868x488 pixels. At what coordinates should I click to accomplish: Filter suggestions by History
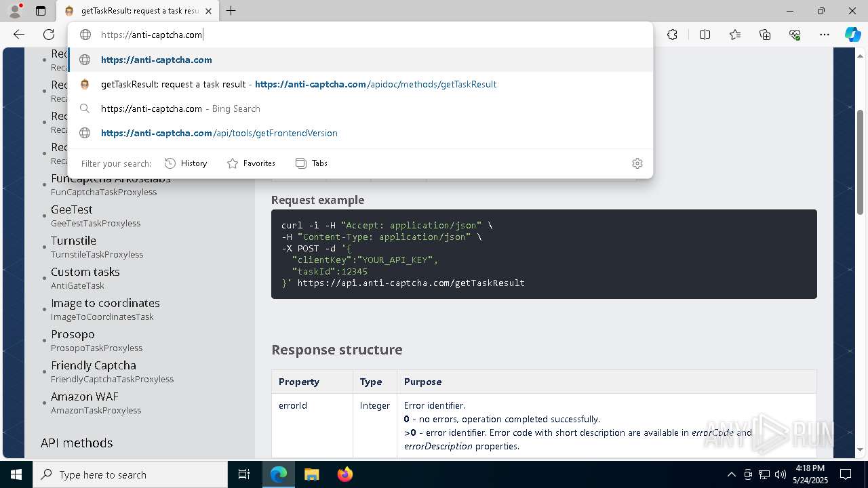(x=186, y=163)
